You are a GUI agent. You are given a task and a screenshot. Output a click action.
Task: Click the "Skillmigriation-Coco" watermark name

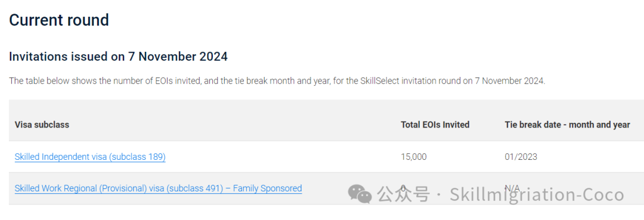pyautogui.click(x=537, y=194)
